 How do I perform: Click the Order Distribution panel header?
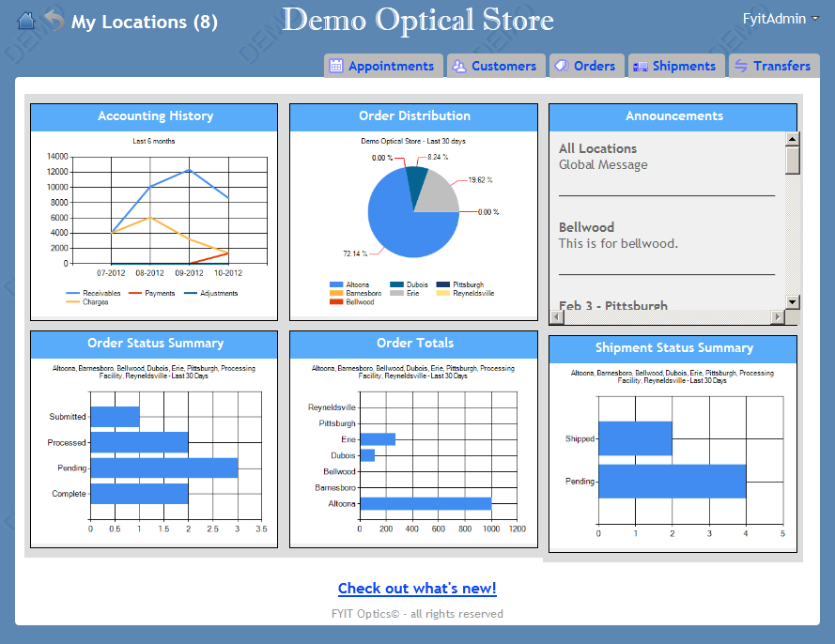pos(414,116)
